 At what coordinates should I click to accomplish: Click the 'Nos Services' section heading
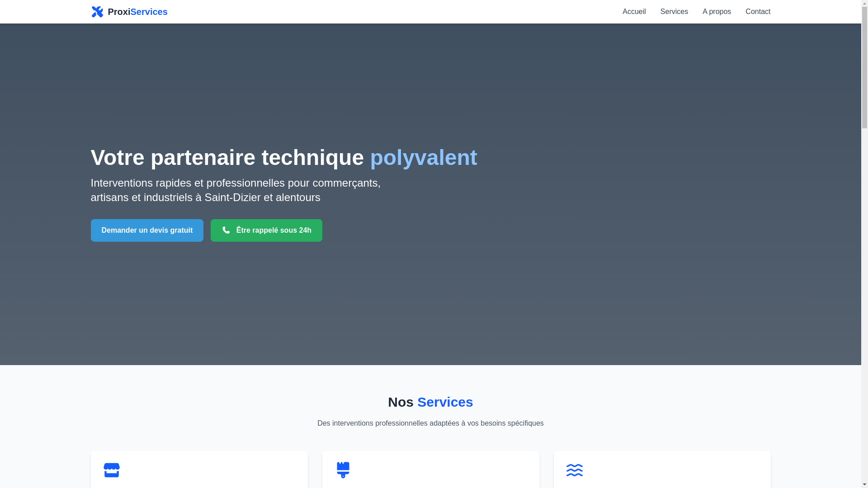click(x=430, y=402)
